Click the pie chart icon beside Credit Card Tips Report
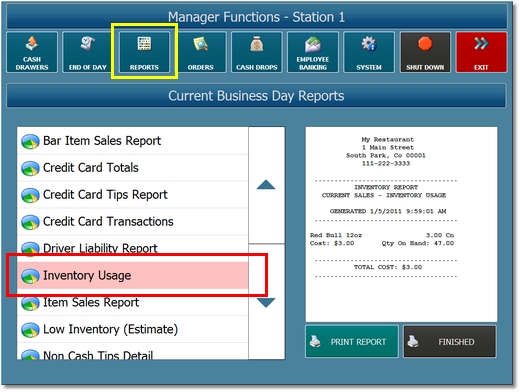The width and height of the screenshot is (520, 392). pos(30,196)
